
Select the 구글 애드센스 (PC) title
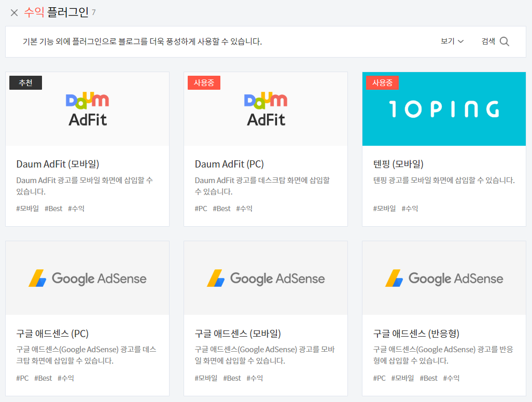pos(52,334)
